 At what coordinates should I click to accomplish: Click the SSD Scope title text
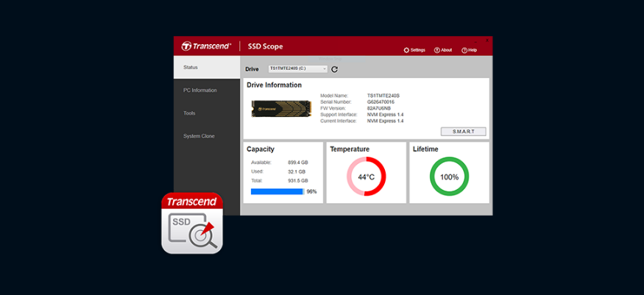coord(265,46)
